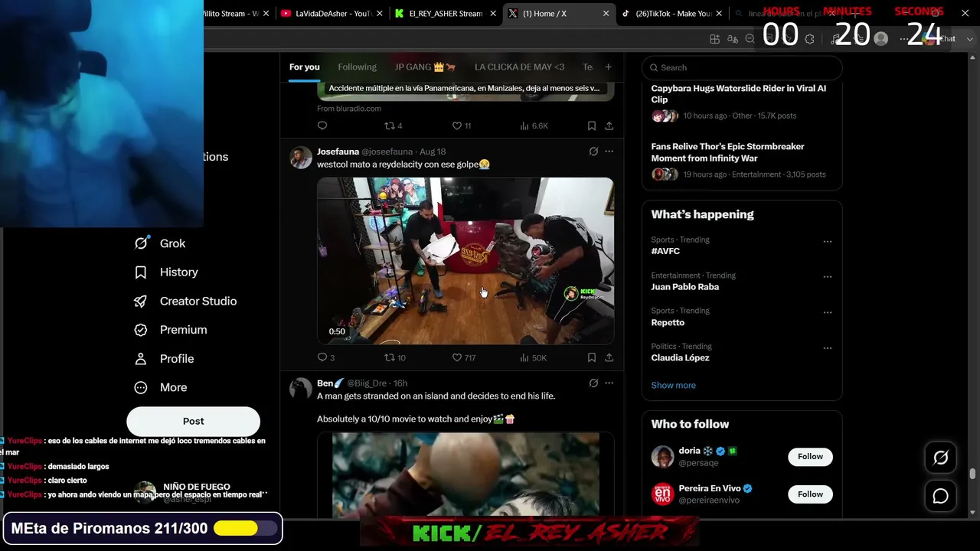Open Josefauna's profile avatar
Viewport: 980px width, 551px height.
pyautogui.click(x=301, y=158)
